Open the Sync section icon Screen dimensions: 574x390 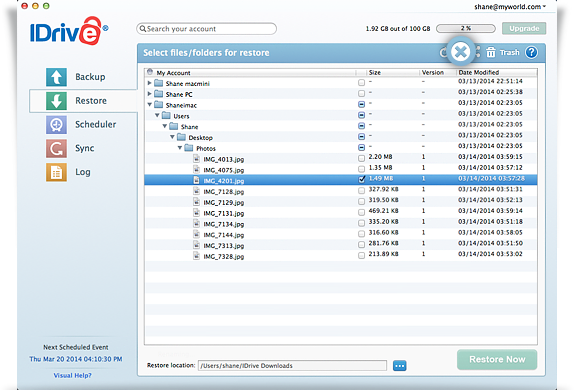click(56, 148)
